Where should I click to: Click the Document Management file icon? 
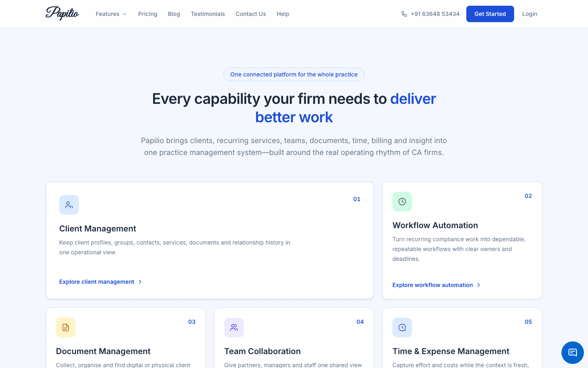pos(66,328)
